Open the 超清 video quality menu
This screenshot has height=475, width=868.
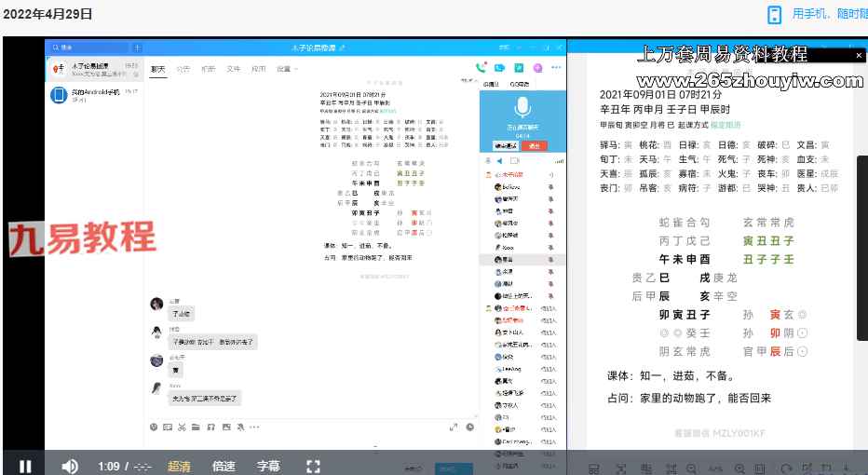click(180, 466)
